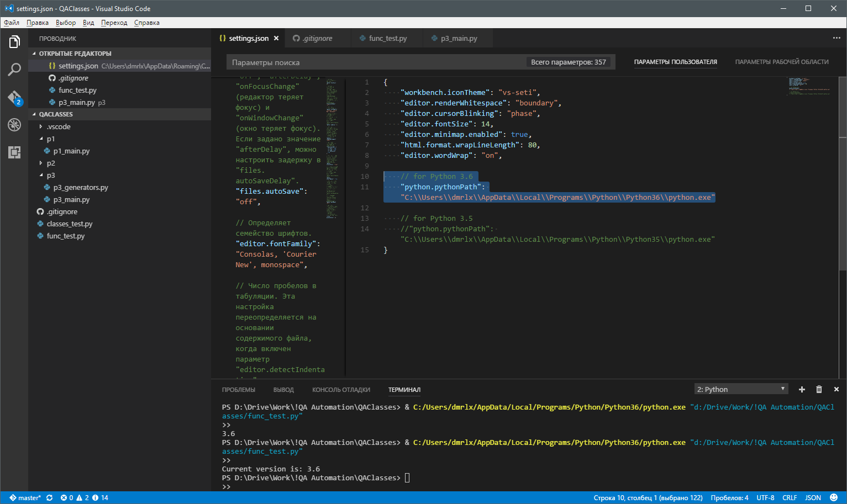Viewport: 847px width, 504px height.
Task: Expand the .vscode folder
Action: (x=58, y=127)
